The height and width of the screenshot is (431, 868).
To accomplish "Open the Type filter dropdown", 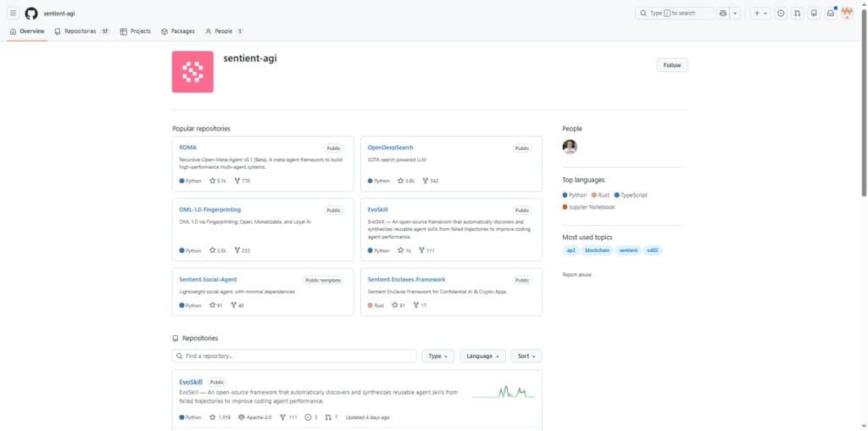I will click(x=438, y=356).
